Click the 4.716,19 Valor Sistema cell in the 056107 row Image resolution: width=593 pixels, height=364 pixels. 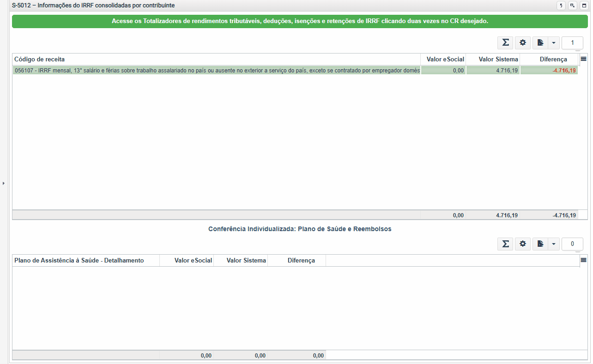(x=493, y=71)
